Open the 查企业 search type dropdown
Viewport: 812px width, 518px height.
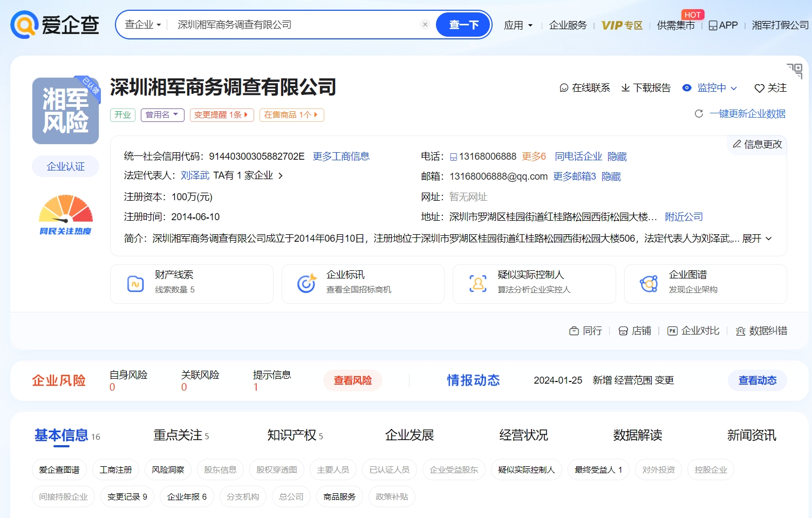coord(143,25)
